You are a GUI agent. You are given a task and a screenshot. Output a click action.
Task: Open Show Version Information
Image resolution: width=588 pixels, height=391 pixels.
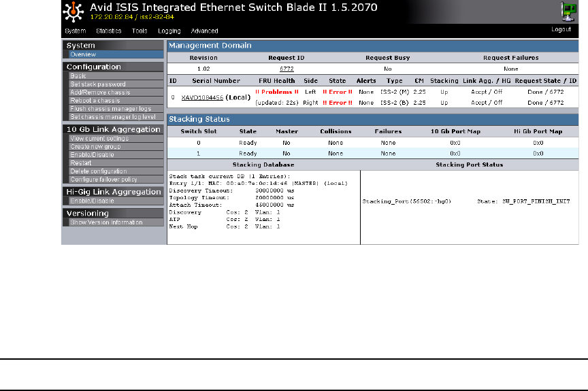click(x=116, y=222)
